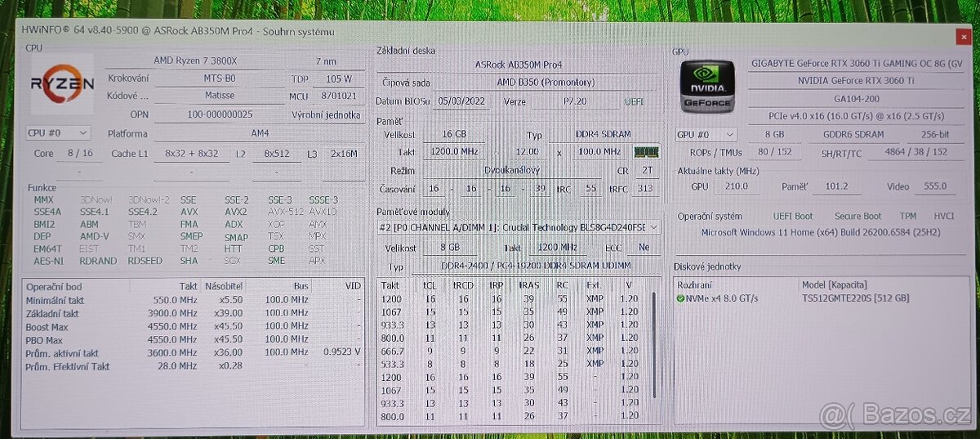
Task: Click the 105 W TDP value
Action: [x=337, y=79]
